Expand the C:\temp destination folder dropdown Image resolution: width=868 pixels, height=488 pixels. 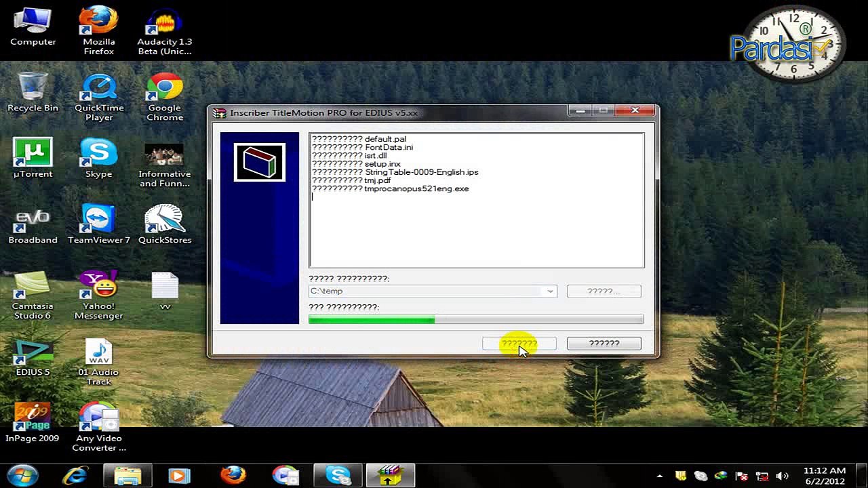551,291
